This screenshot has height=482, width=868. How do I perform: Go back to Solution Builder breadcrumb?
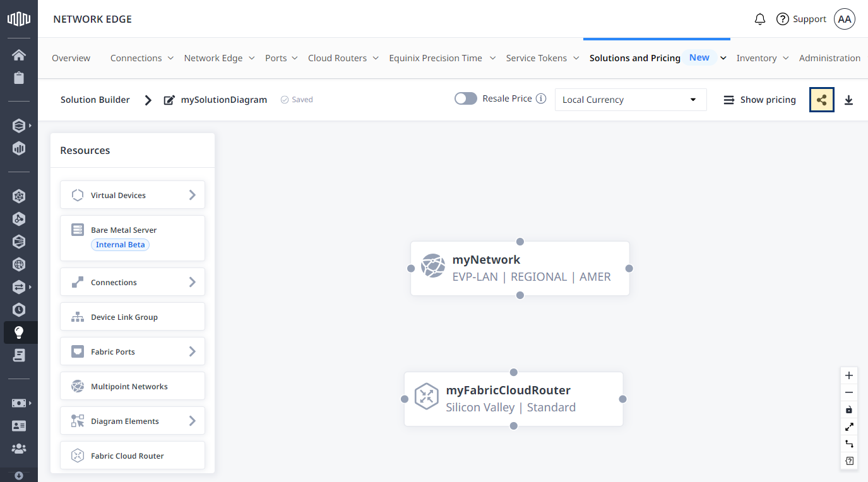click(x=95, y=100)
